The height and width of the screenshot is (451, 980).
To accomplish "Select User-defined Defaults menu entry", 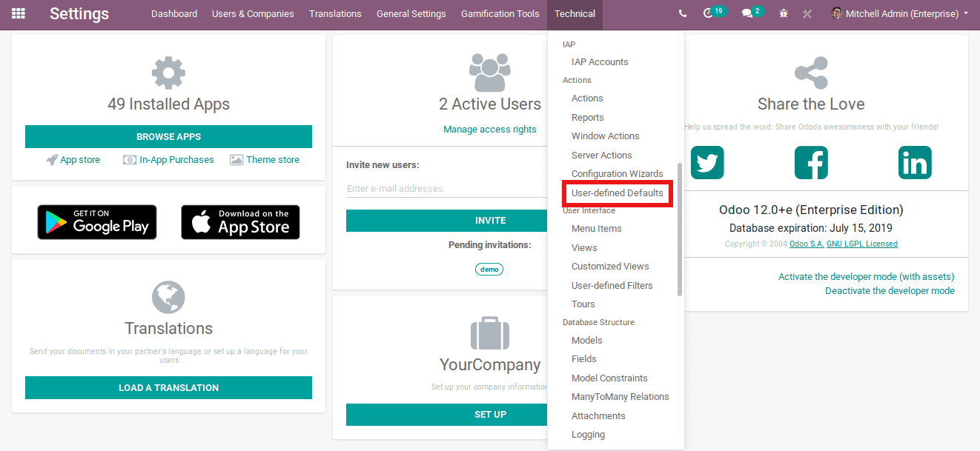I will point(617,193).
